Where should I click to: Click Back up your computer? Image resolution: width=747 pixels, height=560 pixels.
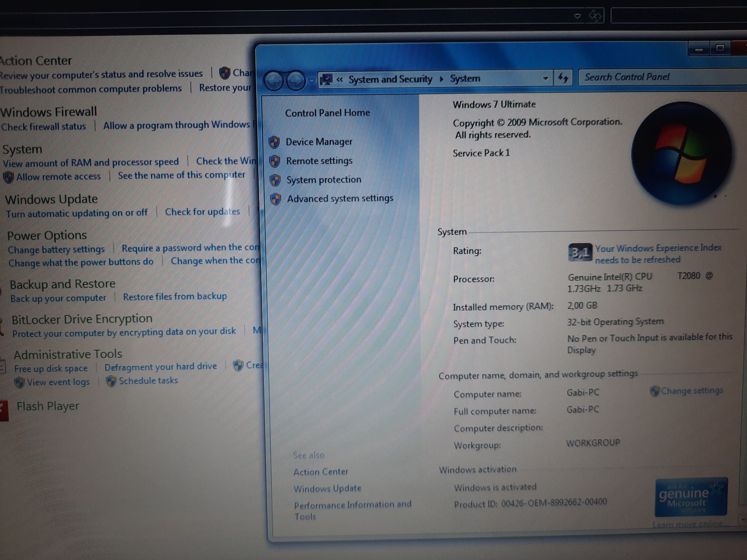pyautogui.click(x=58, y=298)
